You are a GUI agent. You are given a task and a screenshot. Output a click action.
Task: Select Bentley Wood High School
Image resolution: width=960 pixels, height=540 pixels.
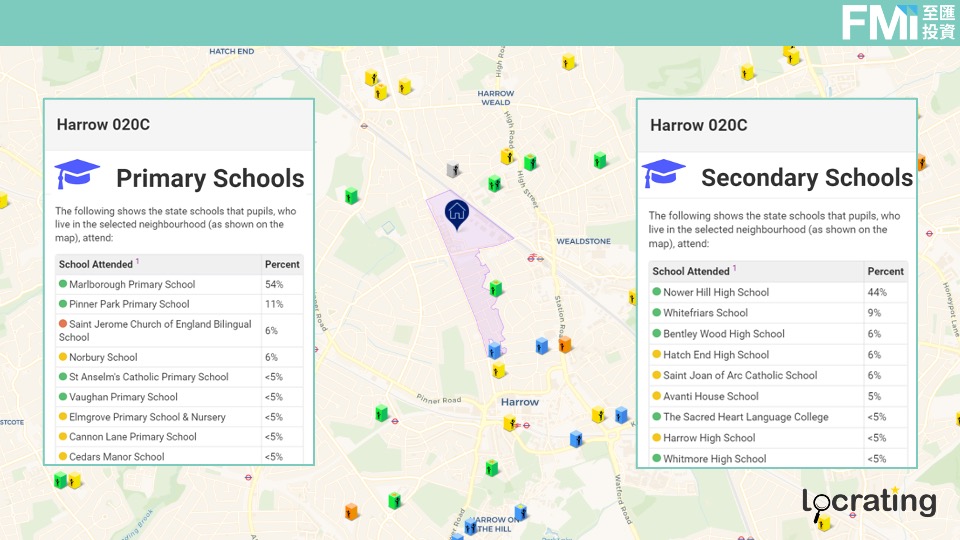pyautogui.click(x=724, y=334)
